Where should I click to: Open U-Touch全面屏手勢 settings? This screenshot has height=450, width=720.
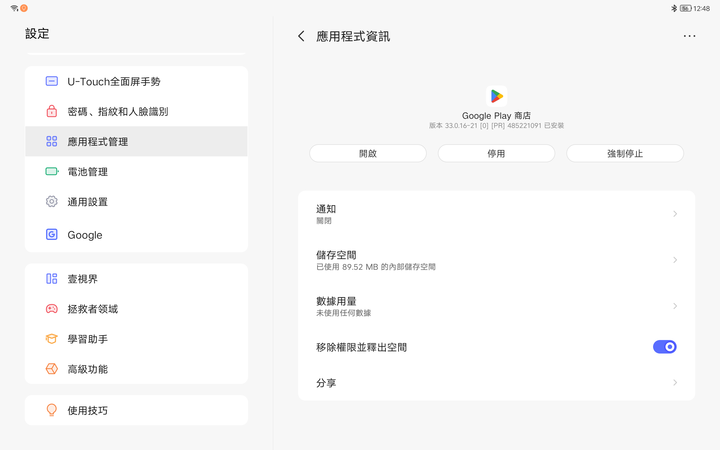pos(136,81)
